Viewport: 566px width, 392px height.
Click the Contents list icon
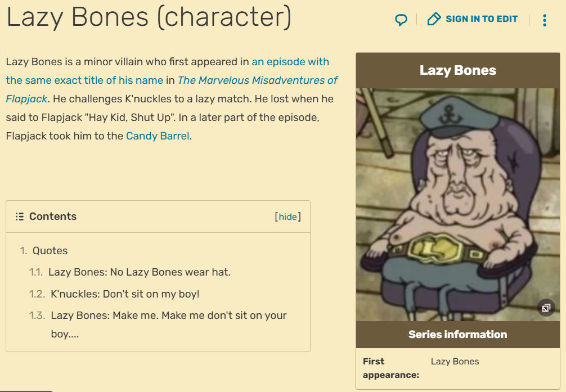pos(20,217)
